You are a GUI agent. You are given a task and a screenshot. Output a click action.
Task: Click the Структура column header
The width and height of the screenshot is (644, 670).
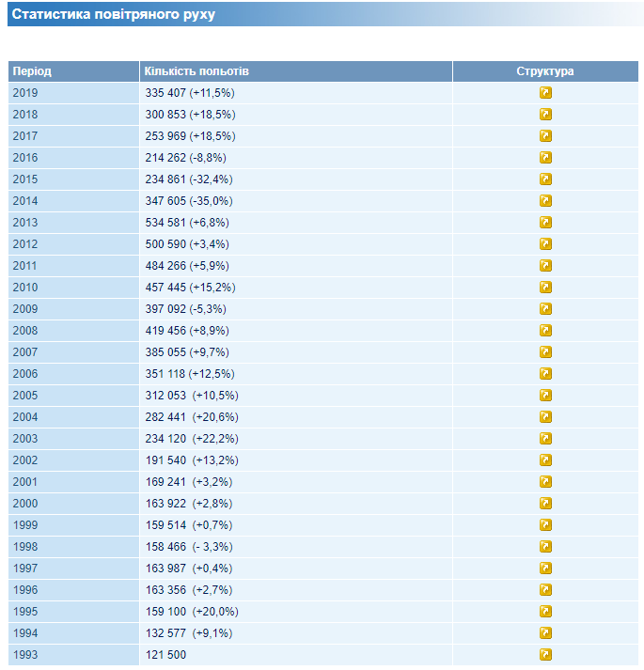click(545, 71)
